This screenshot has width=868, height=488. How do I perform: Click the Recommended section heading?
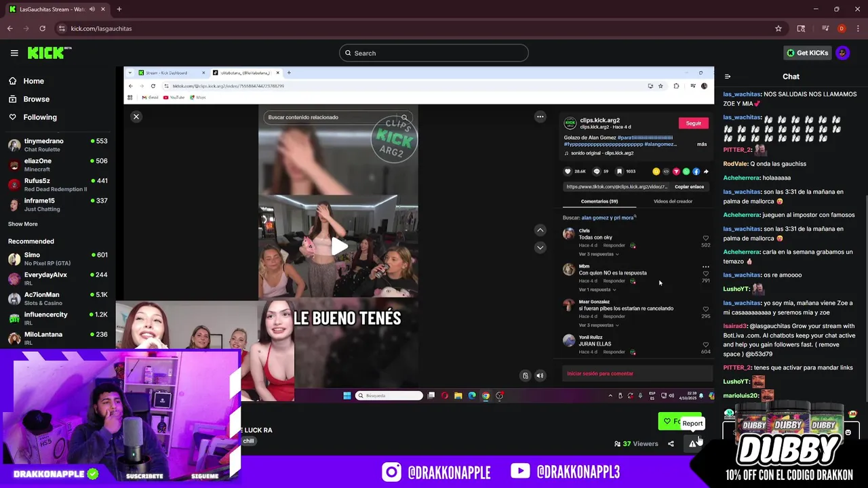31,241
